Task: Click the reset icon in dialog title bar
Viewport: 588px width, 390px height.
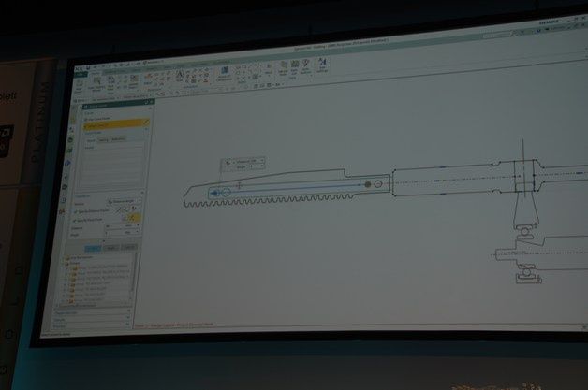Action: coord(146,102)
